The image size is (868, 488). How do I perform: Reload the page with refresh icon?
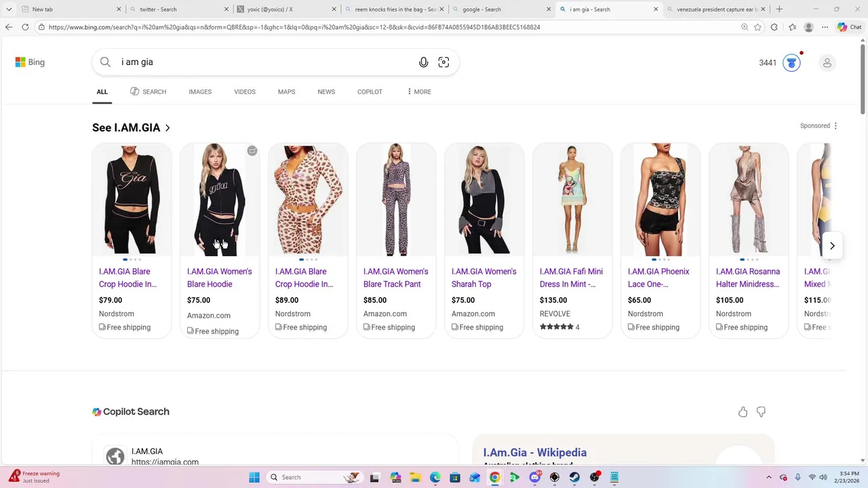point(25,27)
